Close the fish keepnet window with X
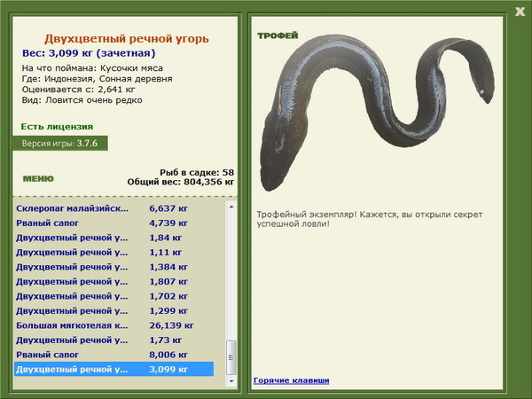Image resolution: width=532 pixels, height=399 pixels. pos(520,12)
